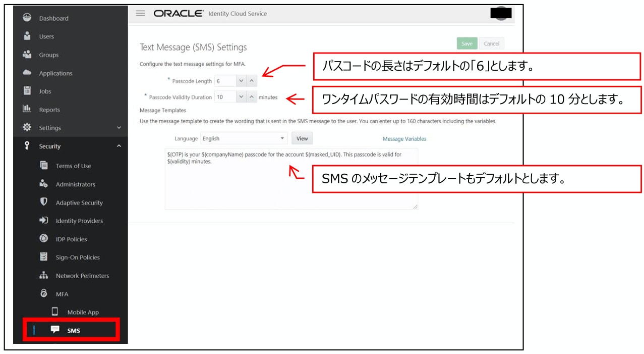Click the Sign-On Policies checklist icon
Viewport: 644px width, 354px height.
44,257
